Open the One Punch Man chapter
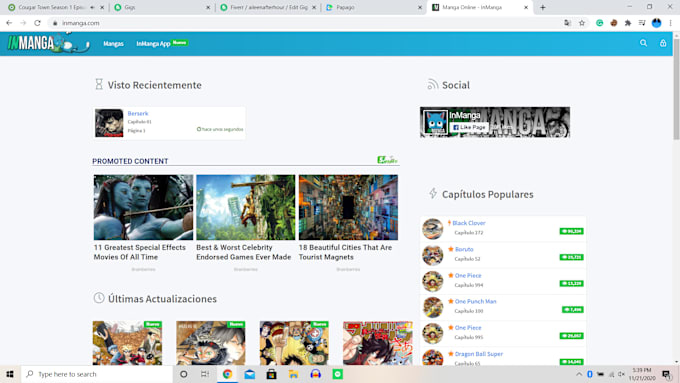 click(x=475, y=301)
